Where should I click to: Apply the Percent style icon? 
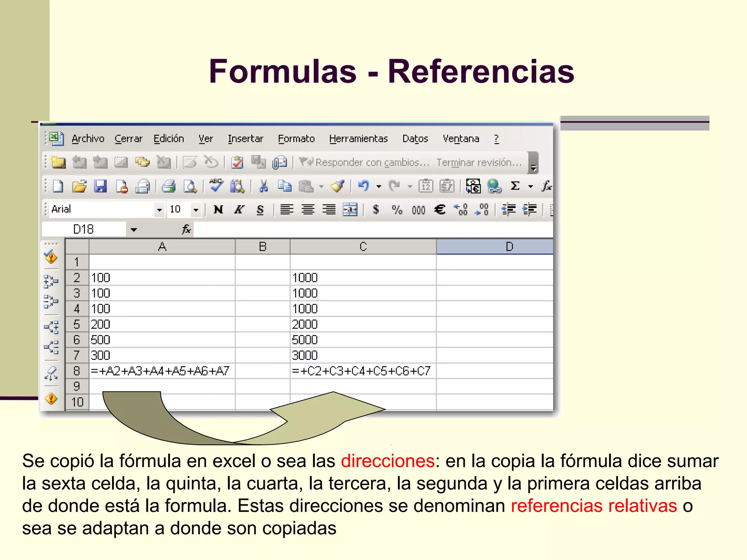[397, 210]
